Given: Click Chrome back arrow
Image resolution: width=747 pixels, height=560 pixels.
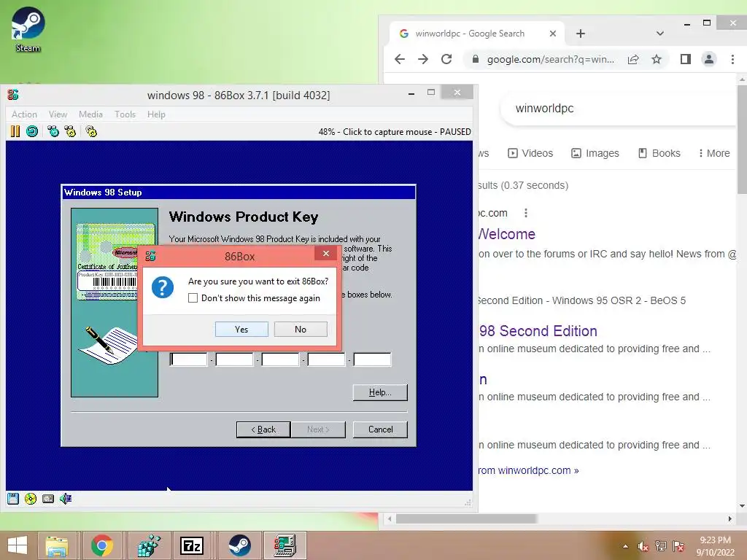Looking at the screenshot, I should point(400,59).
